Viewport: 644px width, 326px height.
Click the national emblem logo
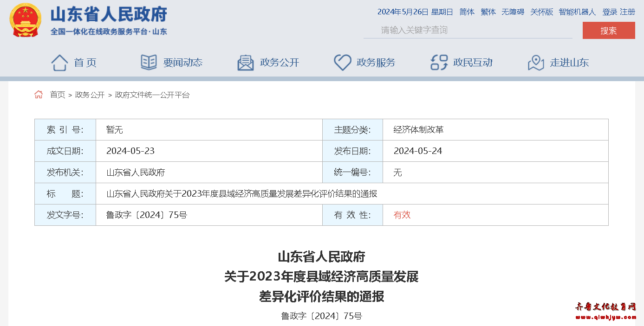tap(26, 20)
